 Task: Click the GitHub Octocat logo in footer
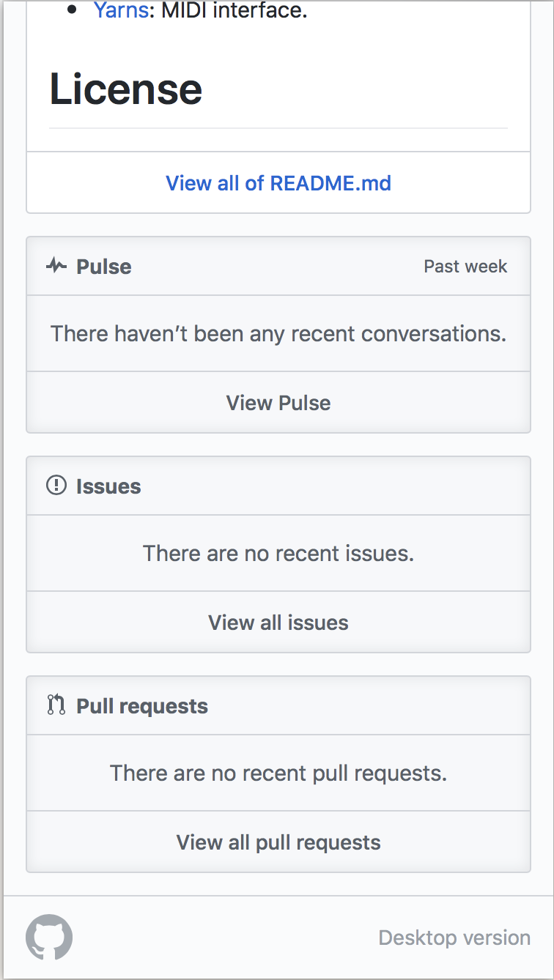point(49,938)
